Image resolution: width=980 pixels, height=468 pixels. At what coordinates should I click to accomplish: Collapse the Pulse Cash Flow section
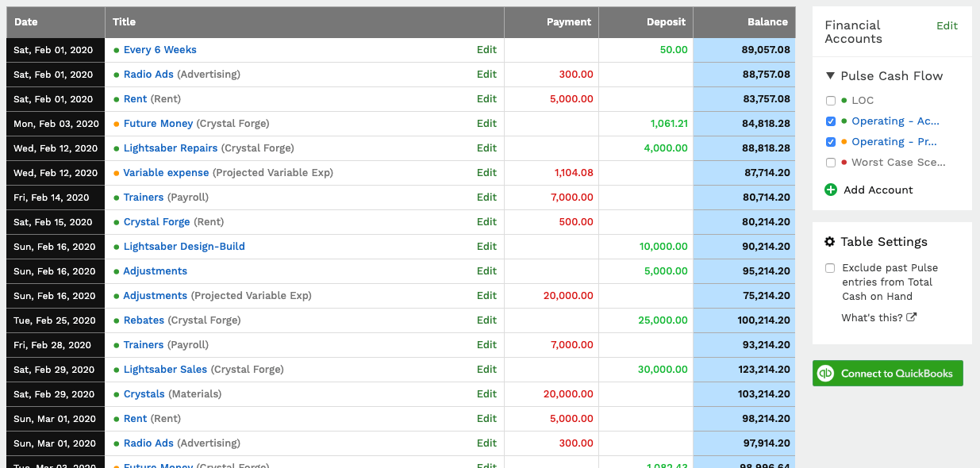point(830,75)
